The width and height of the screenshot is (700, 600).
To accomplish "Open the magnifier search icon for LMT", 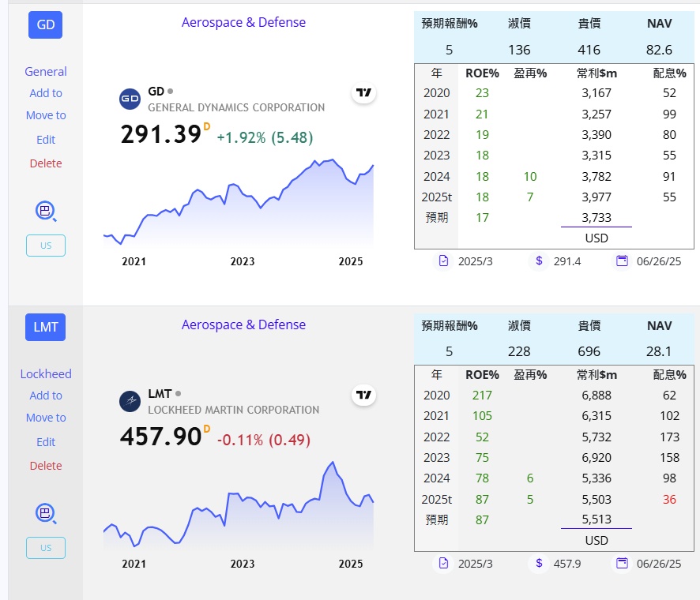I will [x=46, y=513].
